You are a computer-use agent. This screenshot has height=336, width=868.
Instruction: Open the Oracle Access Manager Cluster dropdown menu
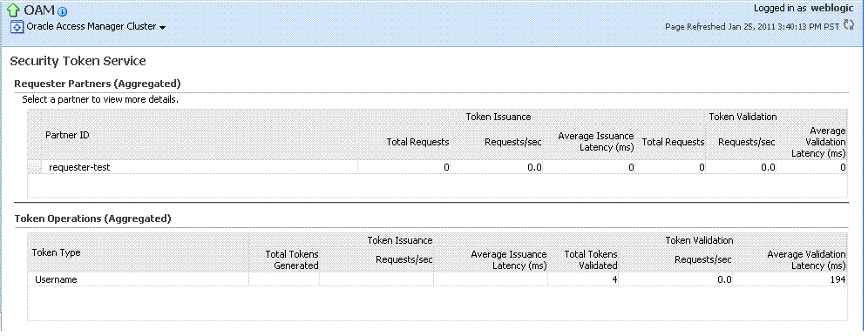coord(162,28)
